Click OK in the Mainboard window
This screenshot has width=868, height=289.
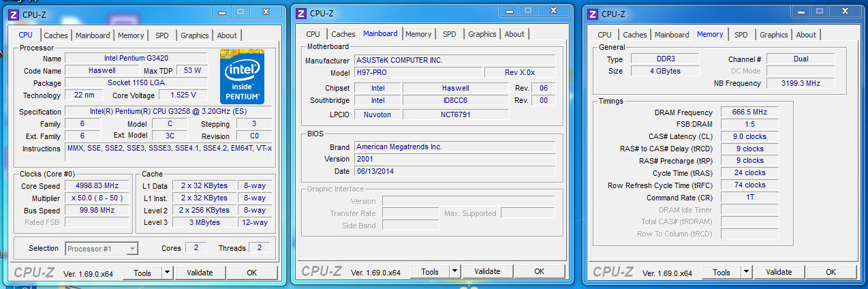(539, 271)
